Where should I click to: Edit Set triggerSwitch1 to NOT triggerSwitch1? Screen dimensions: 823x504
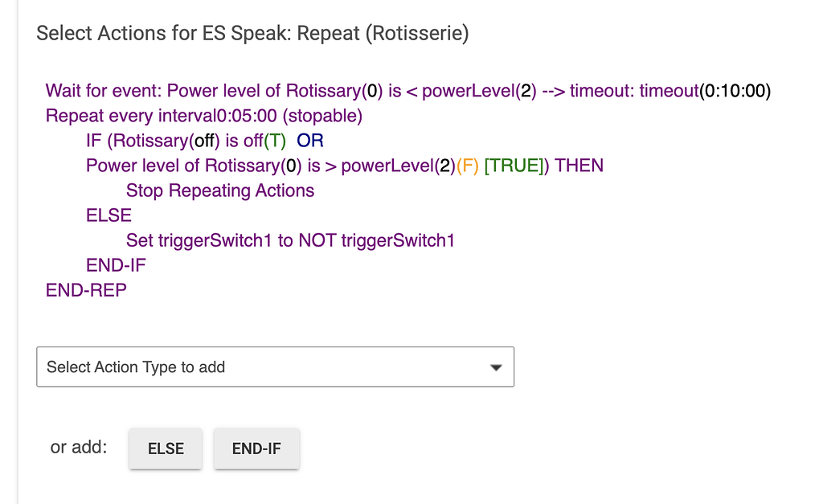pyautogui.click(x=290, y=240)
